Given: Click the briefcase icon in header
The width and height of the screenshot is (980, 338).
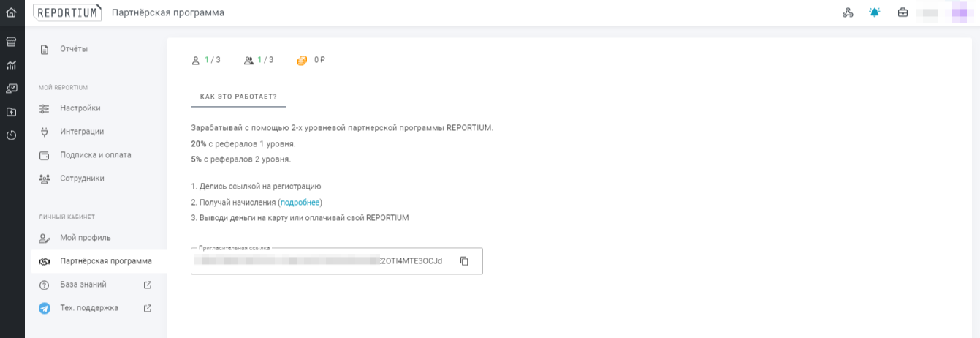Looking at the screenshot, I should point(903,12).
